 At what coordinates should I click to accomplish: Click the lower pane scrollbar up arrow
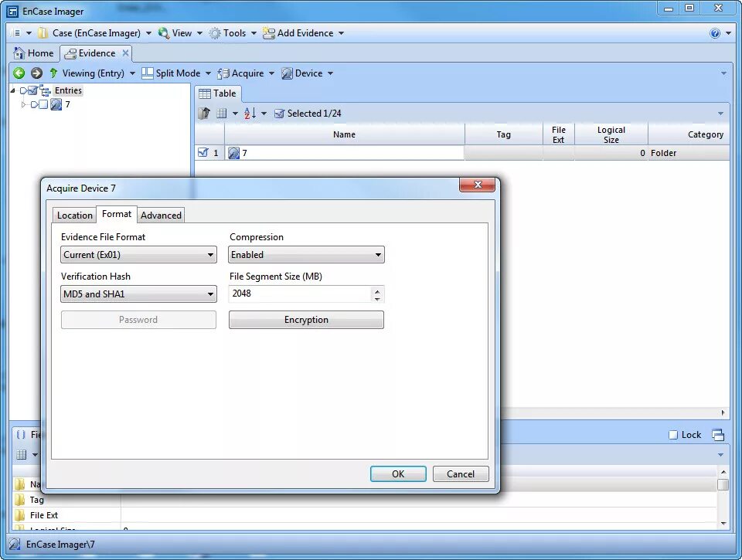point(723,472)
